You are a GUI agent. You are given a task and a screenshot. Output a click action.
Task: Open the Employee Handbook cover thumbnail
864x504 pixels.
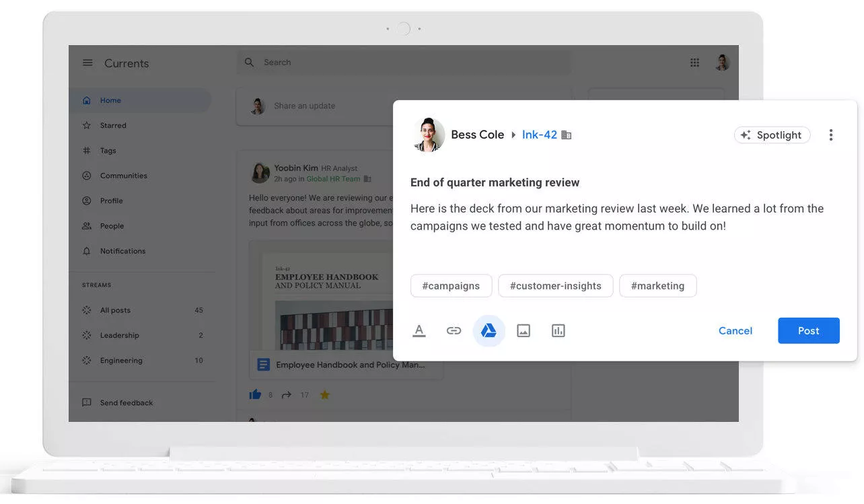[322, 297]
